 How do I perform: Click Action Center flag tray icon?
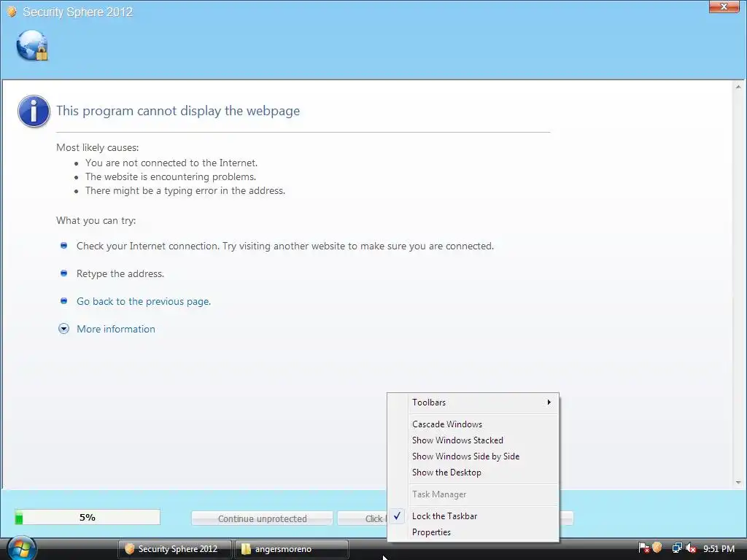click(x=643, y=548)
